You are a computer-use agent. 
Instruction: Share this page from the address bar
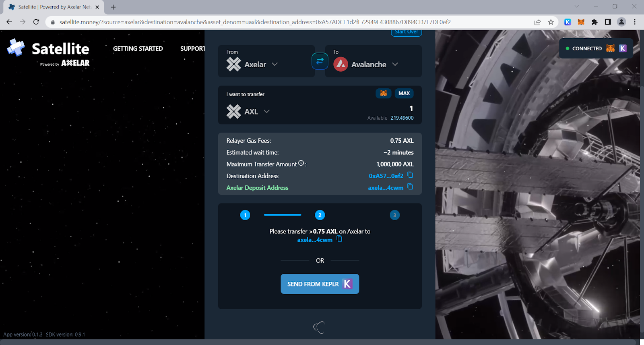coord(537,22)
